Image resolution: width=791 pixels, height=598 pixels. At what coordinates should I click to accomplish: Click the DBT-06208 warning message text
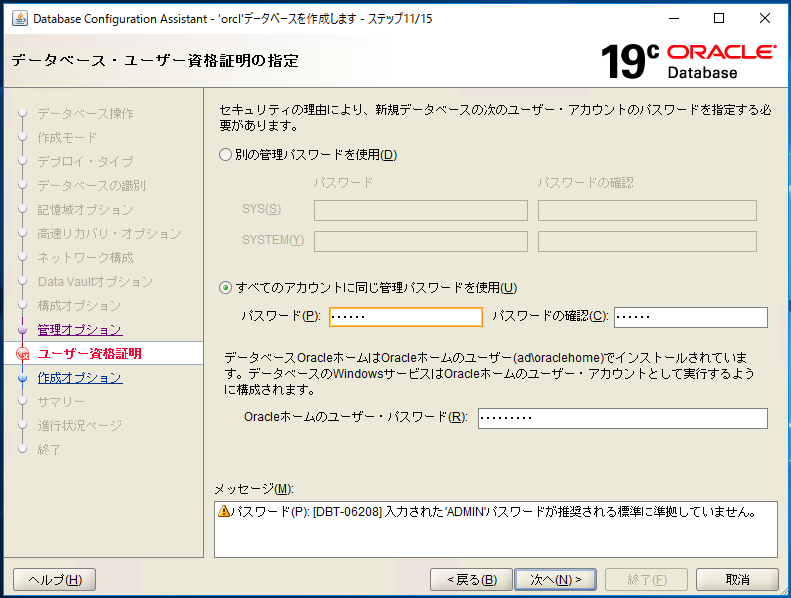click(x=492, y=512)
